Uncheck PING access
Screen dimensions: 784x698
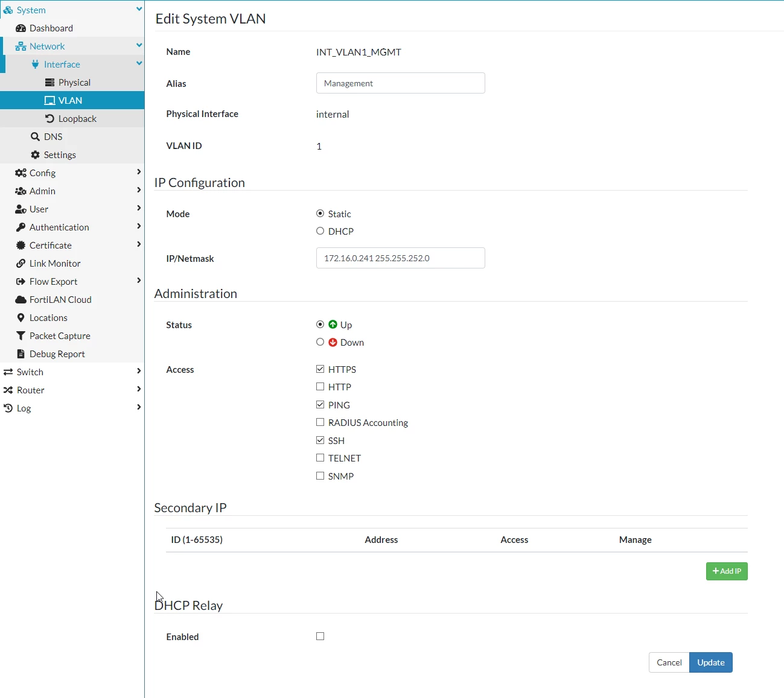(x=320, y=405)
